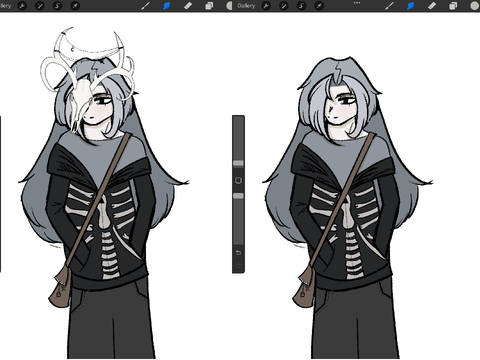Open Layers panel in right canvas toolbar
This screenshot has width=480, height=360.
[x=453, y=6]
